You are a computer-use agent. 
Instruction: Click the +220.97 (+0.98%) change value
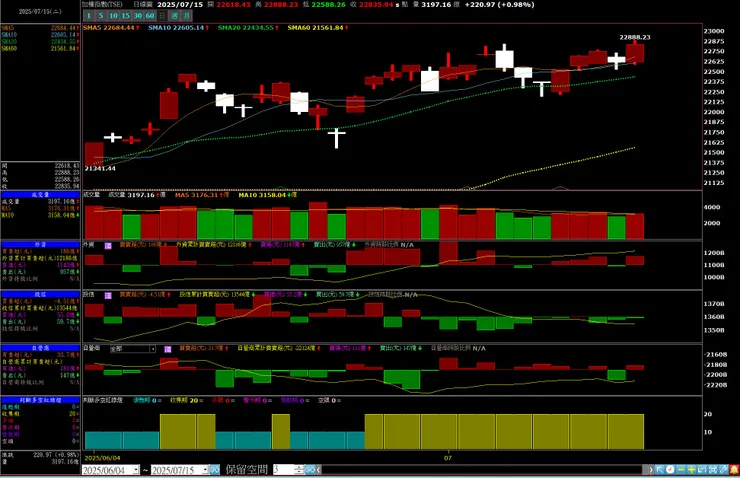pos(499,5)
